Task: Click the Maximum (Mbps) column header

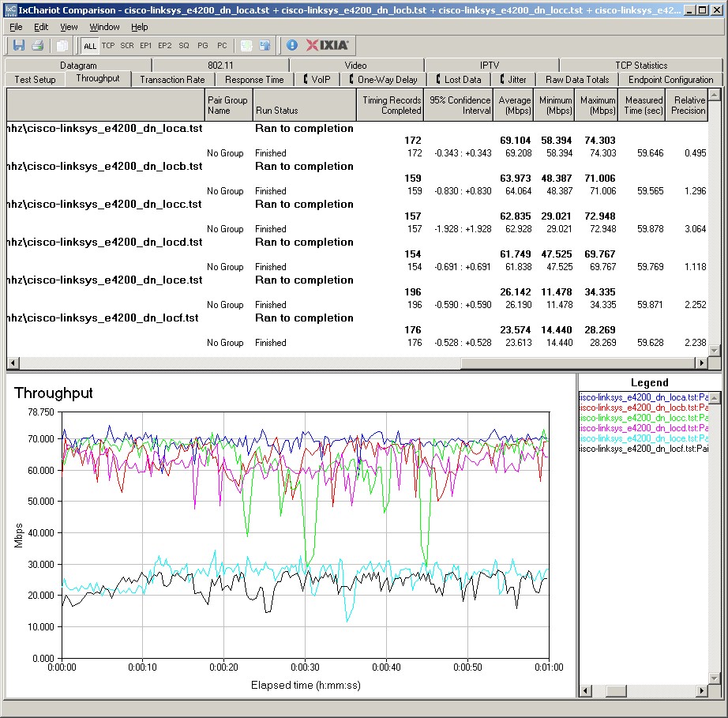Action: 597,105
